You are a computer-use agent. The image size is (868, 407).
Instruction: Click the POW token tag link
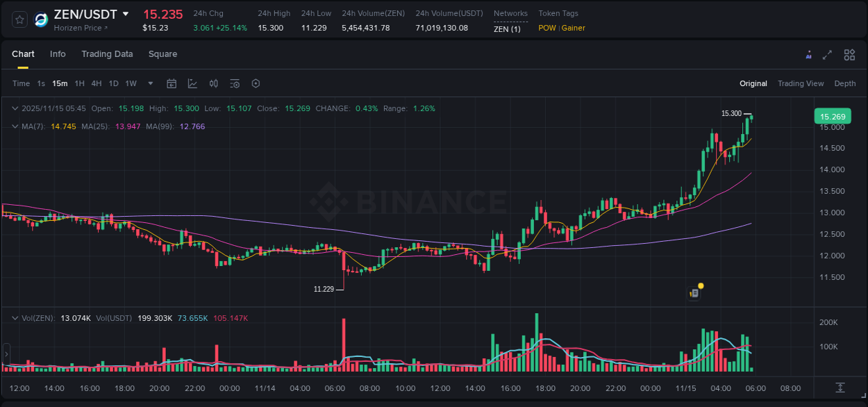tap(546, 28)
